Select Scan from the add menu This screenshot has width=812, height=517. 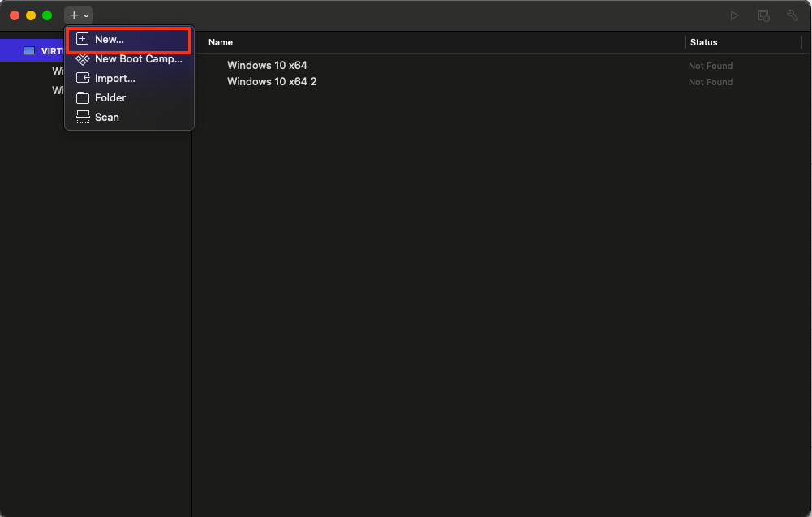(106, 118)
